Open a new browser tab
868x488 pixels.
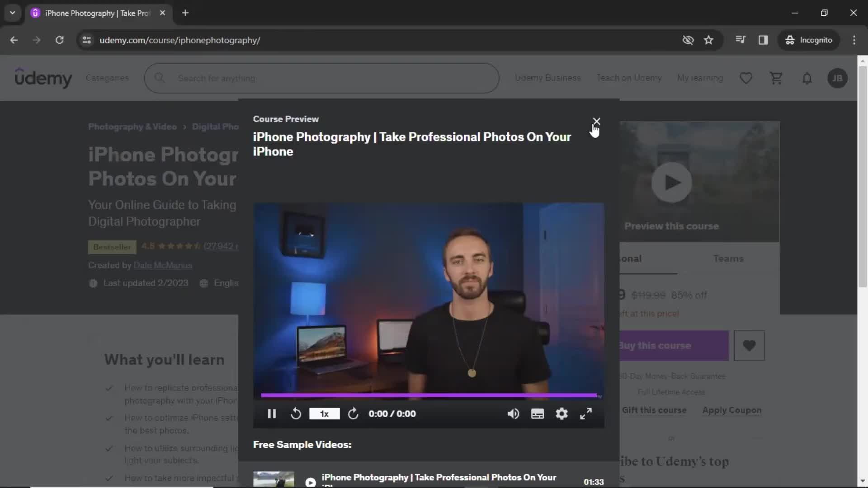[185, 13]
